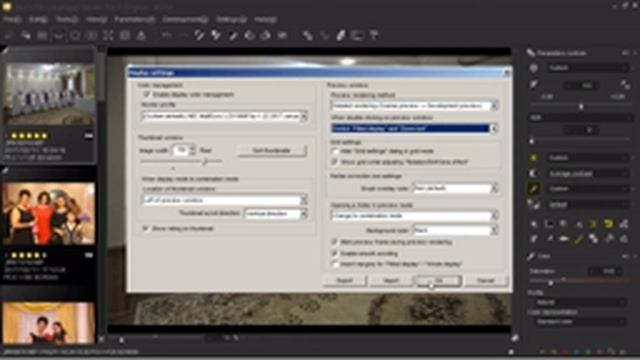Viewport: 640px width, 360px height.
Task: Open the Standard color representation dropdown
Action: tap(580, 321)
